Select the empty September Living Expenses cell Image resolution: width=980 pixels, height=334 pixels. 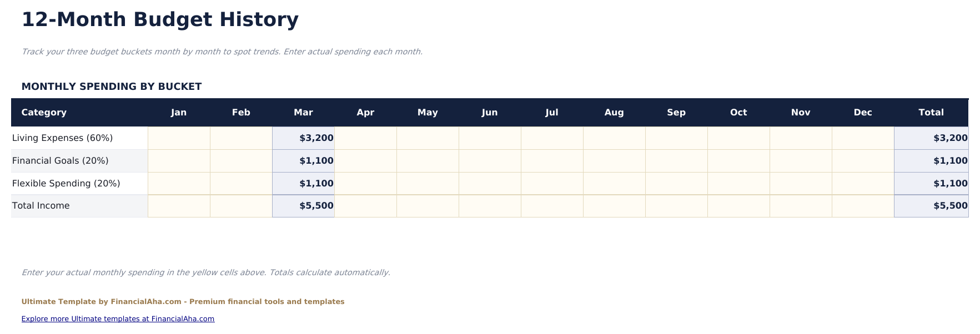point(676,138)
